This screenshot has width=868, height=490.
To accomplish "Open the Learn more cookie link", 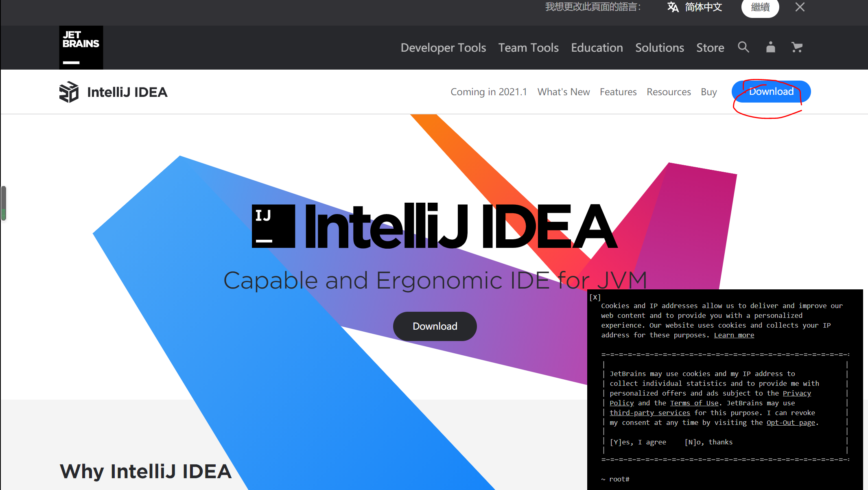I will click(734, 335).
